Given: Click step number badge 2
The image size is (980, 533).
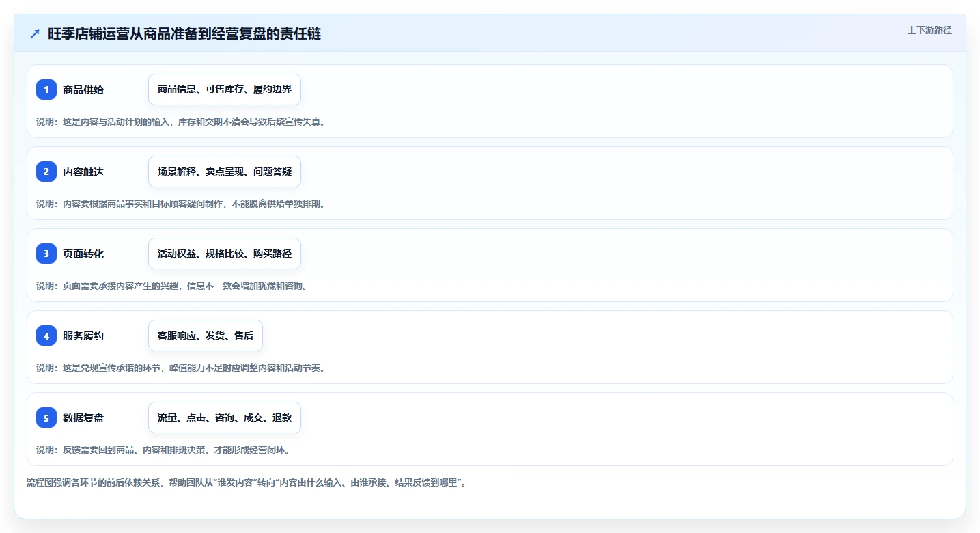Looking at the screenshot, I should click(46, 172).
